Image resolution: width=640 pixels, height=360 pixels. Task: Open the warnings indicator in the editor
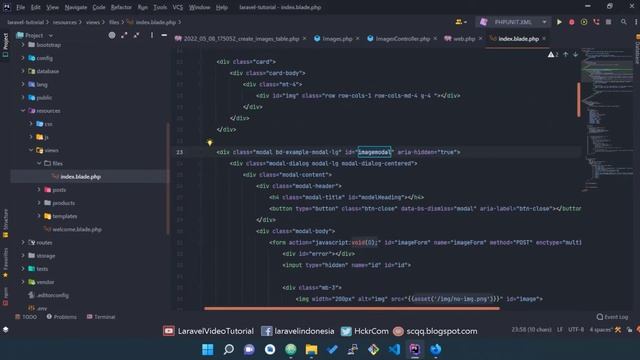[553, 54]
